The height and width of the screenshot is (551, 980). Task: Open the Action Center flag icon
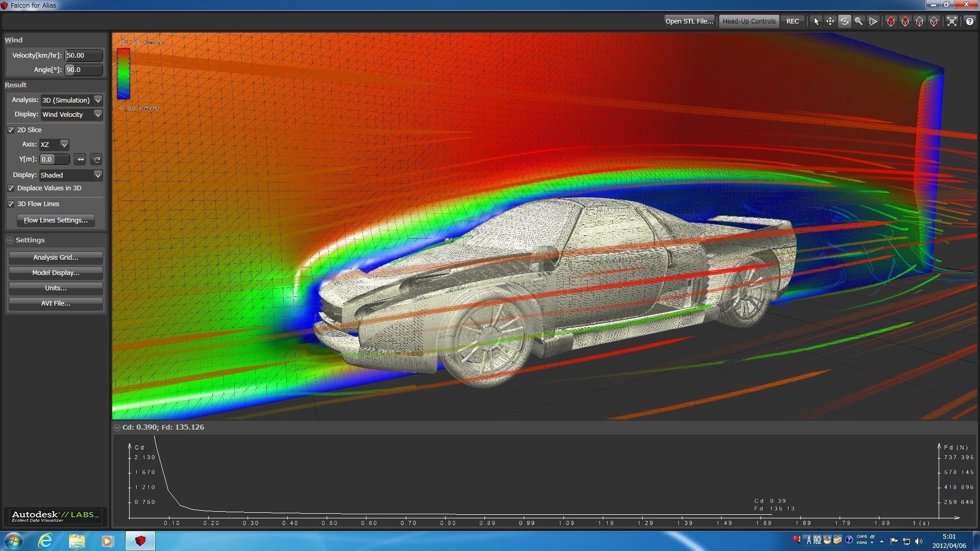[x=894, y=541]
